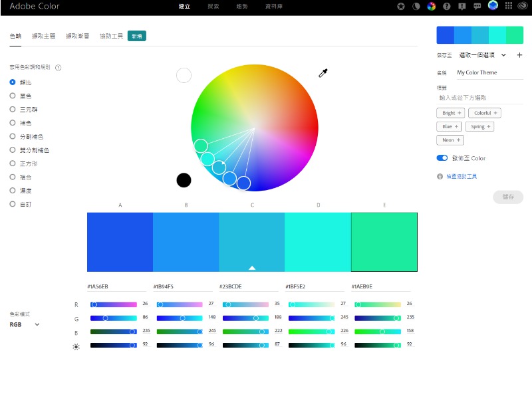The width and height of the screenshot is (532, 398).
Task: Click the disabled-looking 儲存 save button
Action: (x=507, y=197)
